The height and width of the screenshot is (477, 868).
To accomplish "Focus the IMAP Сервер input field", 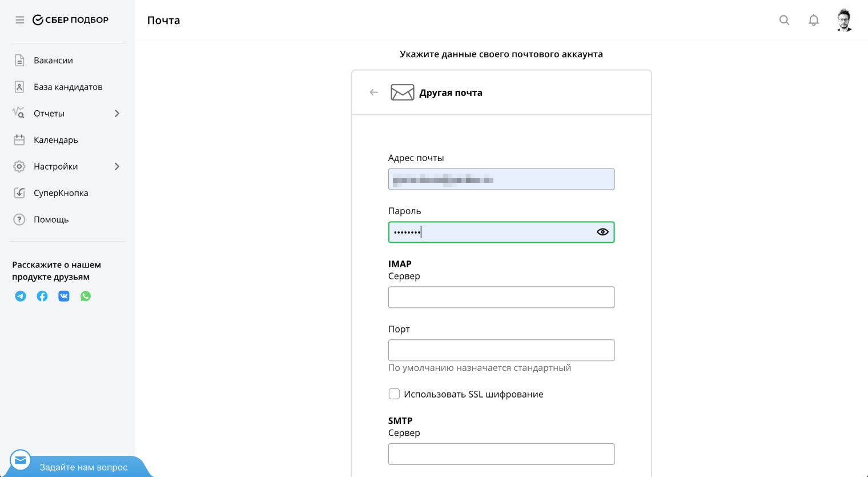I will click(x=501, y=297).
